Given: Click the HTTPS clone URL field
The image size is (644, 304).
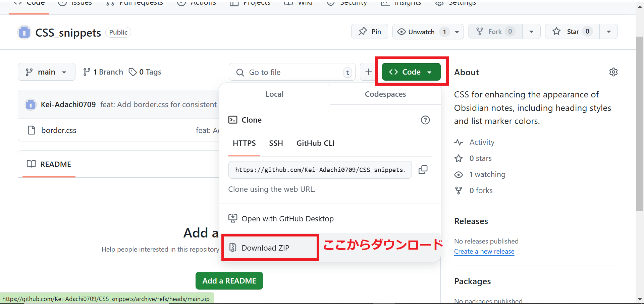Looking at the screenshot, I should click(x=320, y=170).
